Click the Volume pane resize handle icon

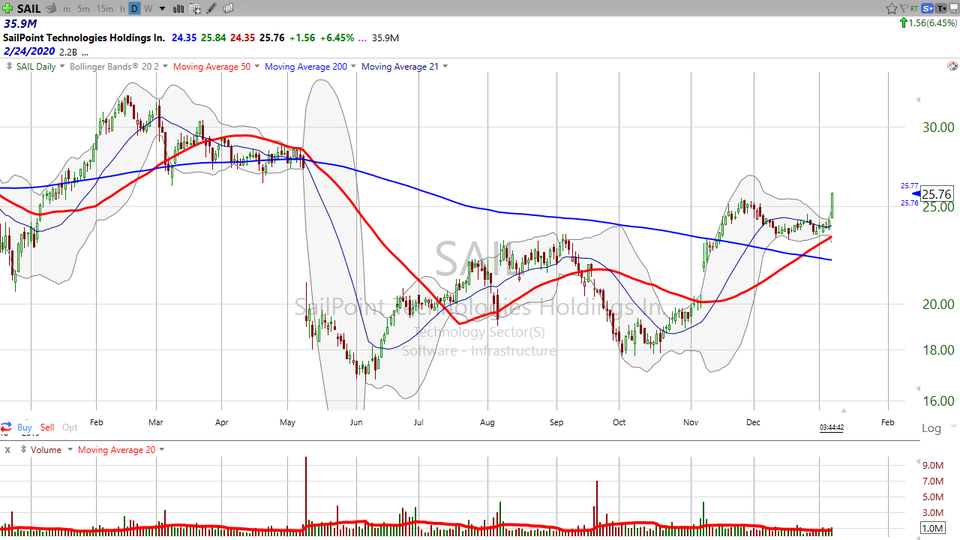(23, 449)
